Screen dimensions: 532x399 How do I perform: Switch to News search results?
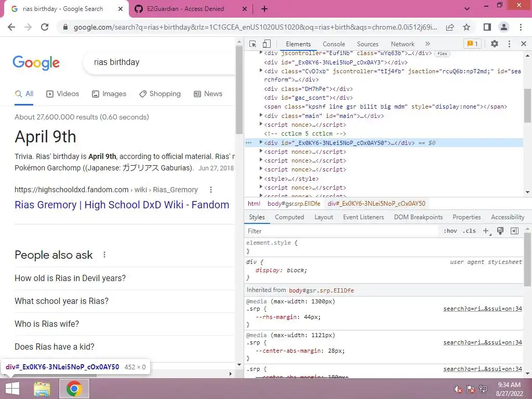208,94
